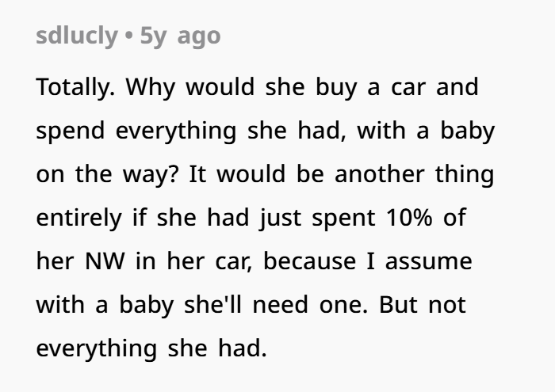Screen dimensions: 555x392
Task: Click the phrase "spend everything she had"
Action: point(189,130)
